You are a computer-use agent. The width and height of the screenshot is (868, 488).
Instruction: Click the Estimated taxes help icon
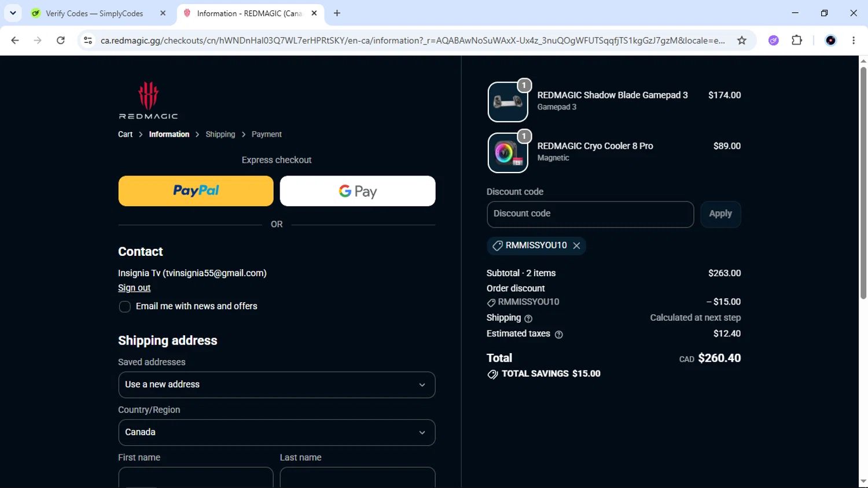[x=558, y=334]
